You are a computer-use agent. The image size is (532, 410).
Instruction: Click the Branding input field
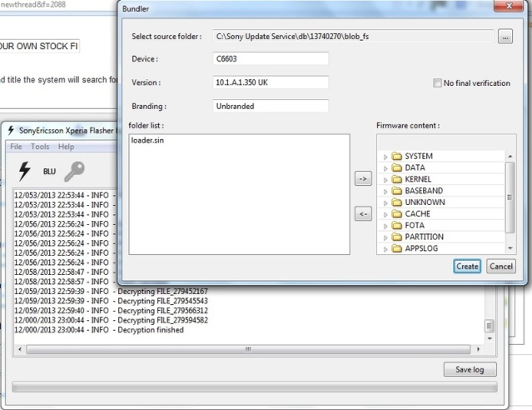tap(271, 107)
